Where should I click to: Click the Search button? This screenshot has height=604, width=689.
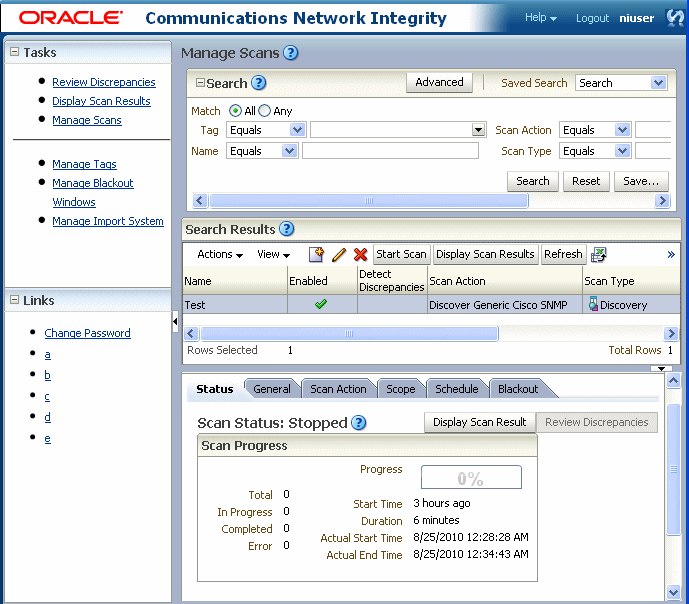[533, 181]
